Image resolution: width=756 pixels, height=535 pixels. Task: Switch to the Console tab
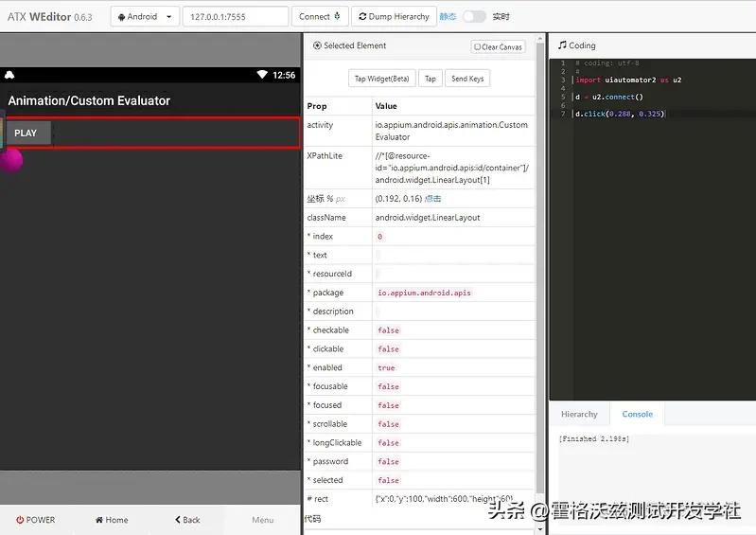pos(637,414)
